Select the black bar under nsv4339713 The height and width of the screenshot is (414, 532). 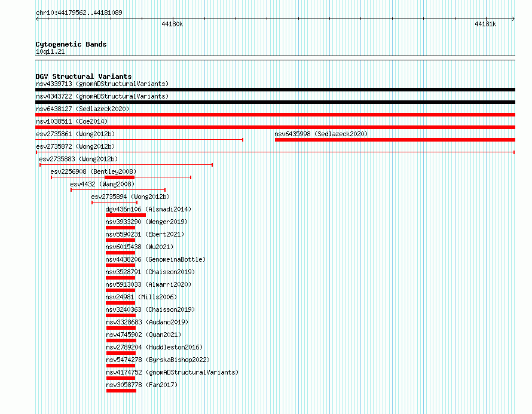click(x=275, y=90)
